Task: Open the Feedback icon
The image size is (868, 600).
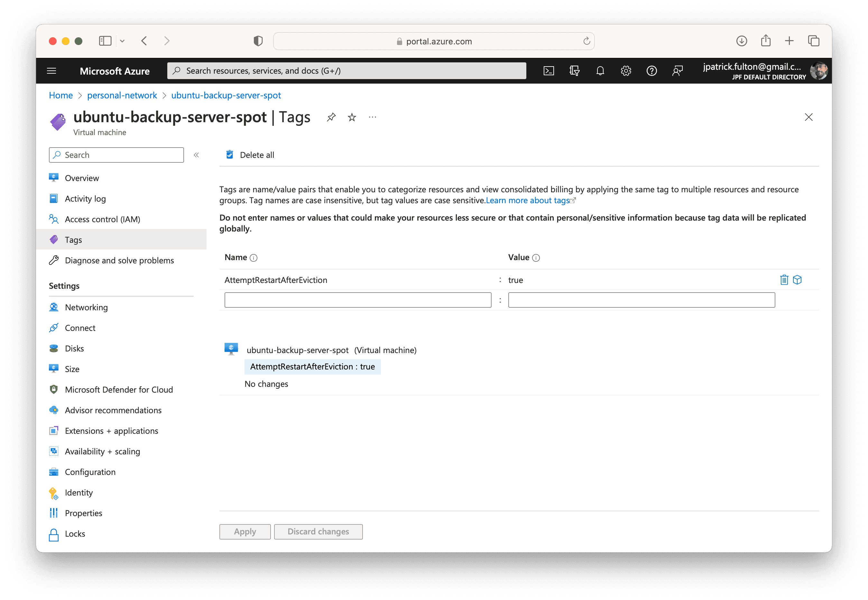Action: [677, 71]
